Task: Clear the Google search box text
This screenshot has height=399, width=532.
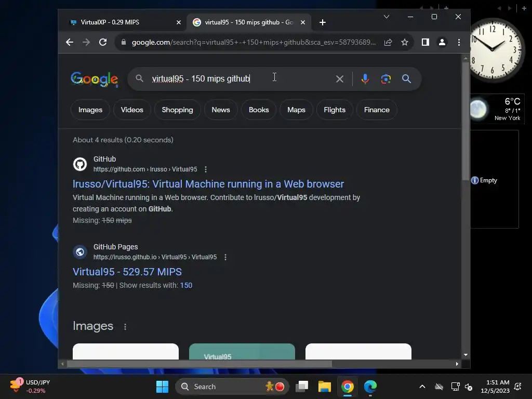Action: click(x=339, y=79)
